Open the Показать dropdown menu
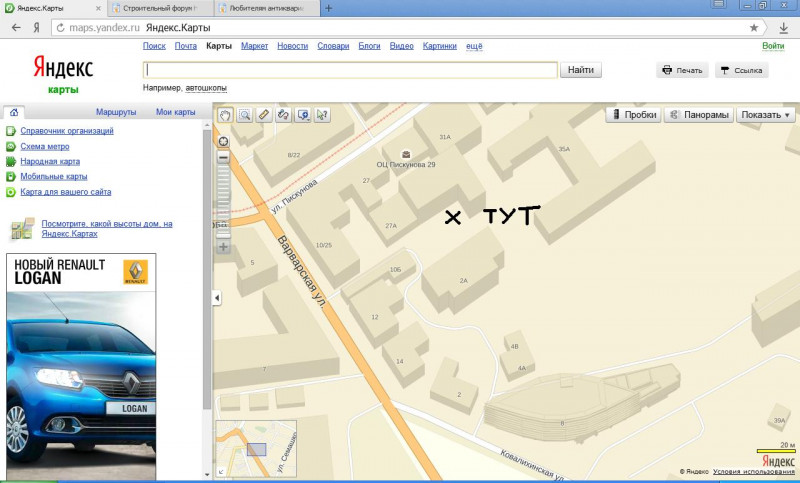Image resolution: width=800 pixels, height=483 pixels. tap(765, 115)
